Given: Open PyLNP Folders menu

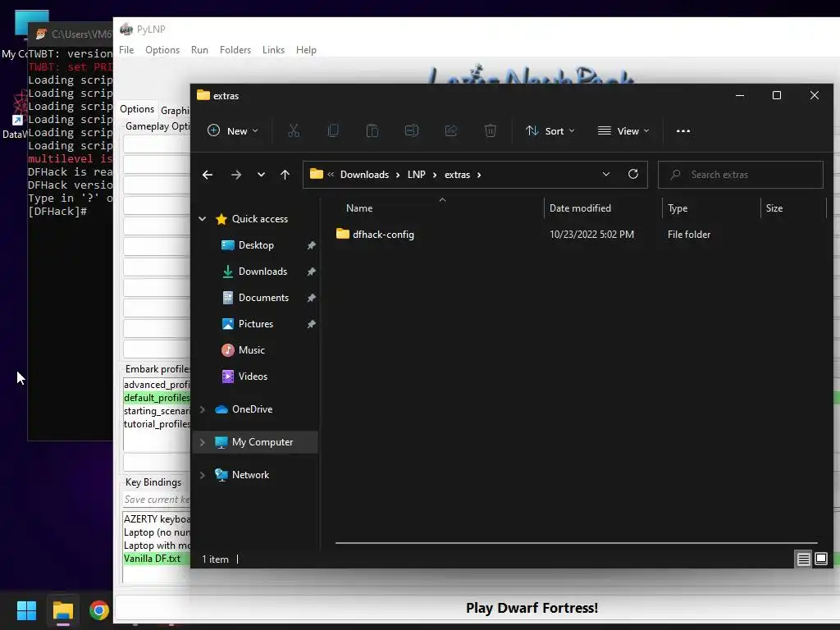Looking at the screenshot, I should [235, 50].
